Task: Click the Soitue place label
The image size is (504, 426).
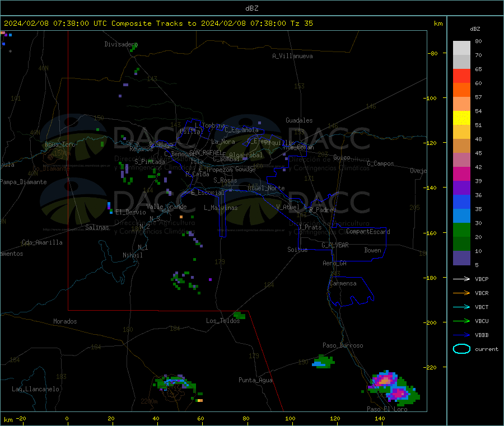Action: [297, 250]
